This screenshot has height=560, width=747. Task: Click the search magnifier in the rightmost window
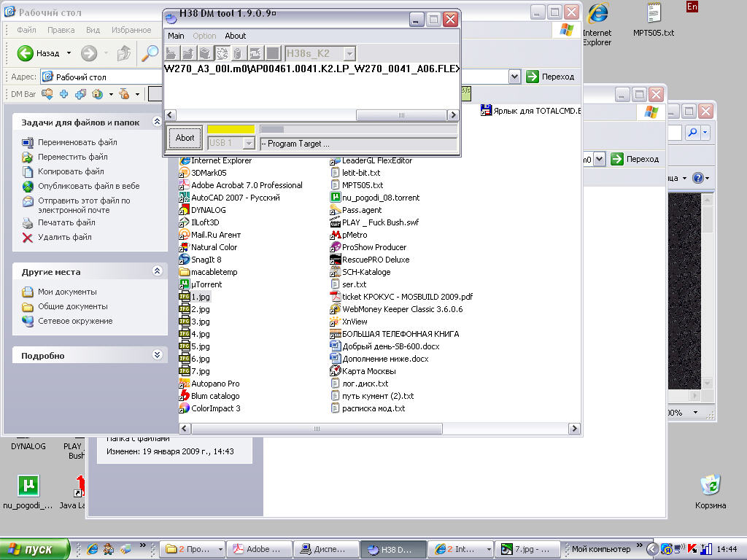693,133
